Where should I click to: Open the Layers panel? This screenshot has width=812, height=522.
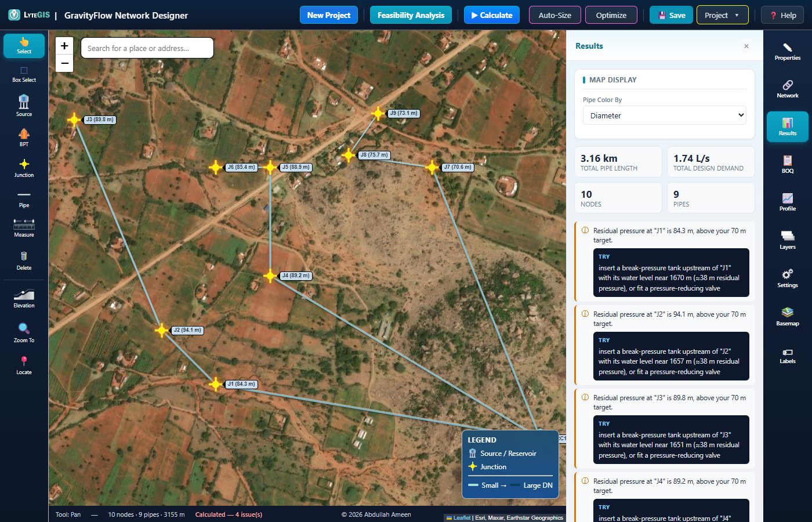point(788,241)
